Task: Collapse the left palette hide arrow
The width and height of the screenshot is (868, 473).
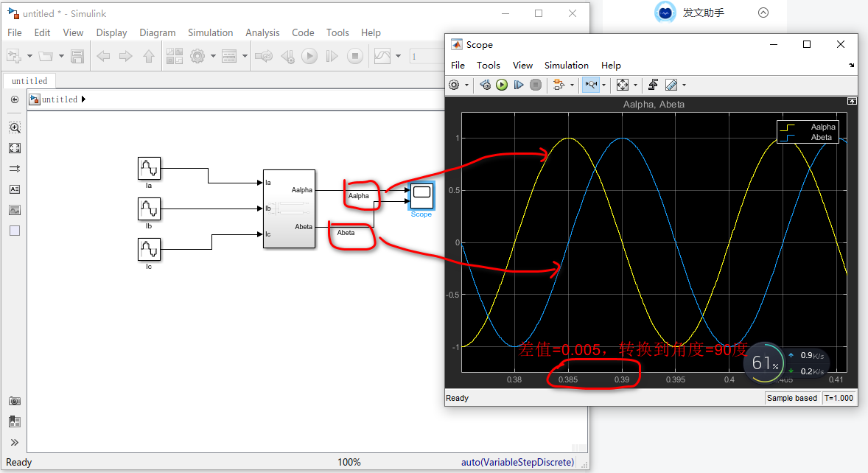Action: [15, 100]
